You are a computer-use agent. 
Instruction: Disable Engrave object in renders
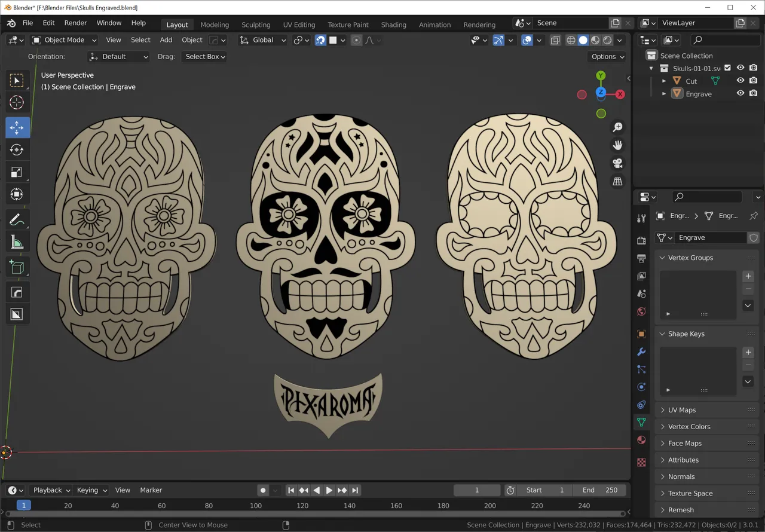pyautogui.click(x=753, y=93)
